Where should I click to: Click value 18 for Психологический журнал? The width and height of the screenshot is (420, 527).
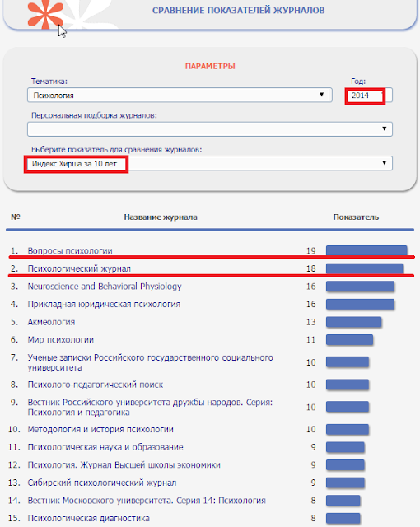[x=310, y=268]
